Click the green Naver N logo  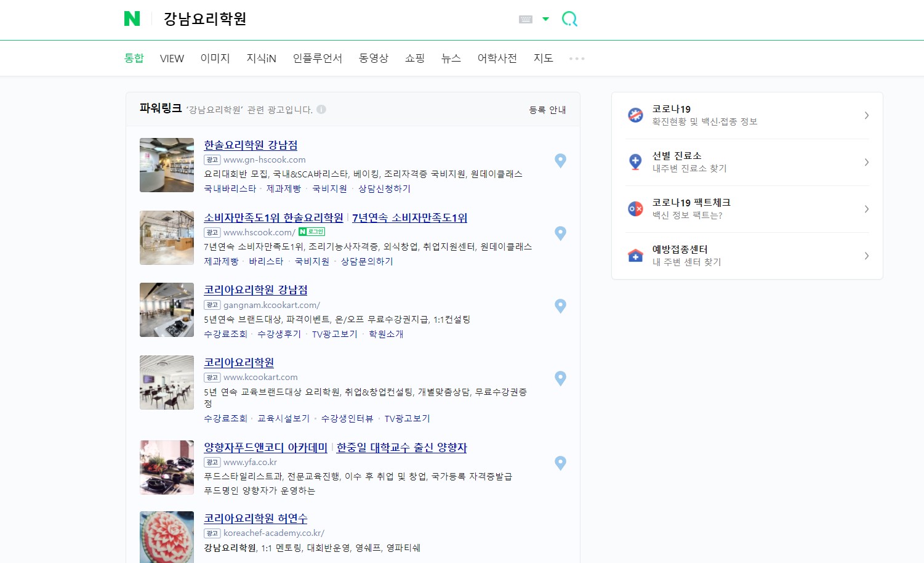(x=132, y=18)
